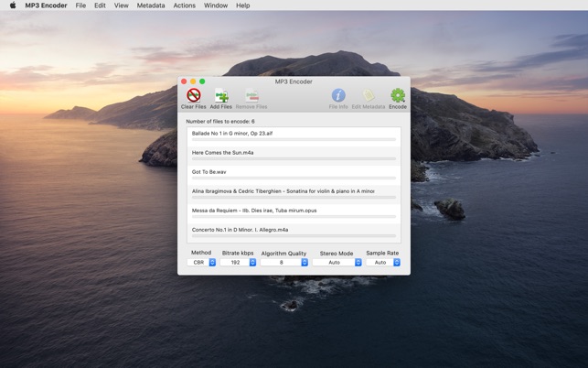
Task: Start encoding with the green gear icon
Action: click(398, 95)
